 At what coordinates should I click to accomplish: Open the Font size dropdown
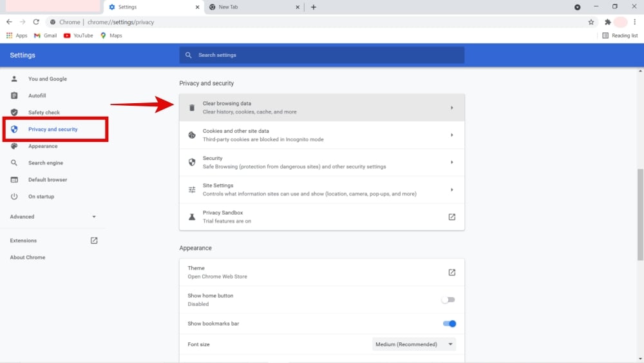click(414, 344)
